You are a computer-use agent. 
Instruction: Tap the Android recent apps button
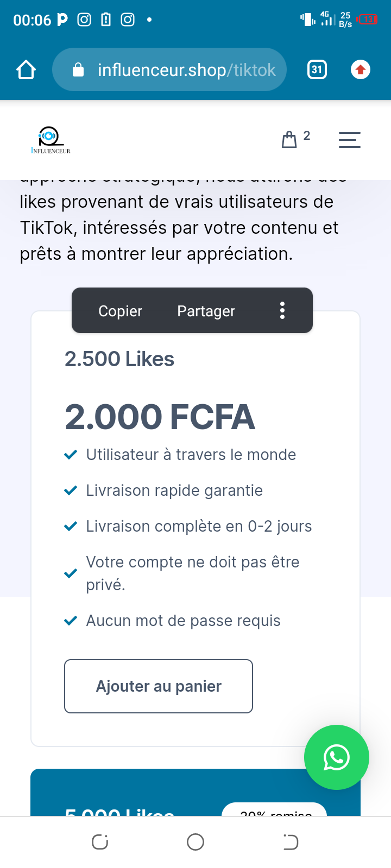point(100,842)
